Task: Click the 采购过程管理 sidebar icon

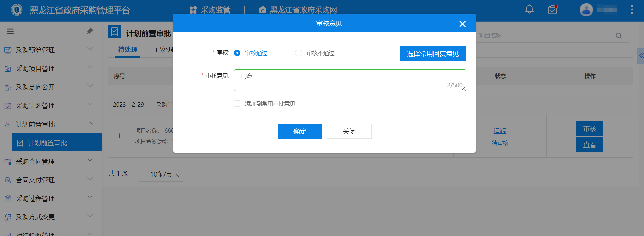Action: [8, 199]
